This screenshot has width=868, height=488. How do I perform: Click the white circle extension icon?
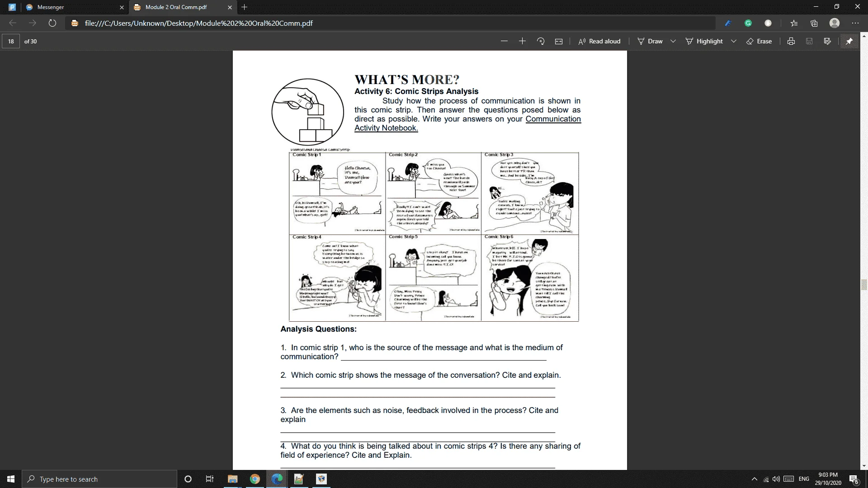pyautogui.click(x=768, y=23)
